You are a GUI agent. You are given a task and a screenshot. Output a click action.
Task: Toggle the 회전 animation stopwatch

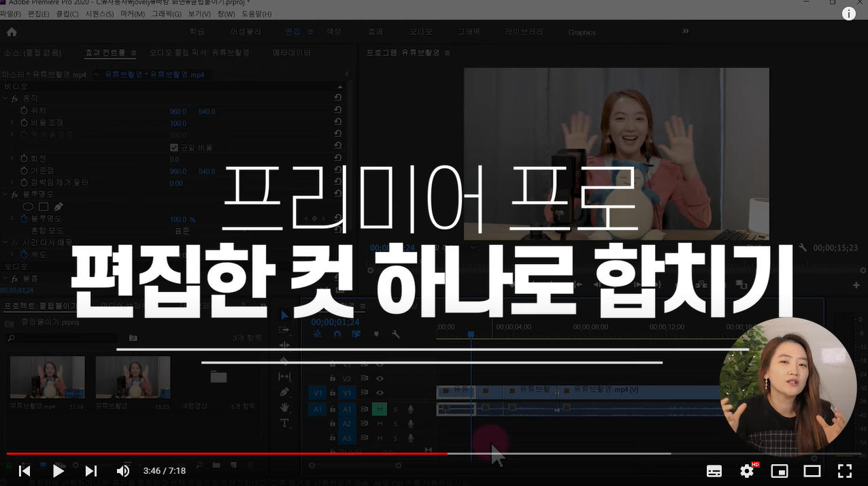[x=24, y=159]
